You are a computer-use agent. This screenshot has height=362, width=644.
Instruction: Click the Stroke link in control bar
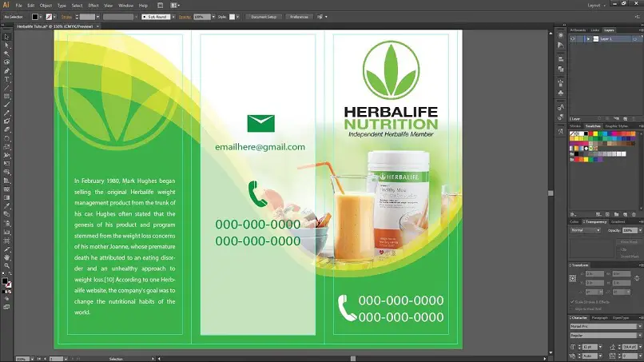(66, 17)
